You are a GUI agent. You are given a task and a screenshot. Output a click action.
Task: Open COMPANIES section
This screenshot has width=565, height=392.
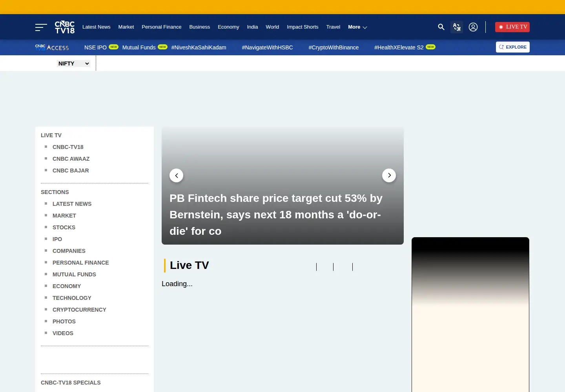(x=69, y=251)
